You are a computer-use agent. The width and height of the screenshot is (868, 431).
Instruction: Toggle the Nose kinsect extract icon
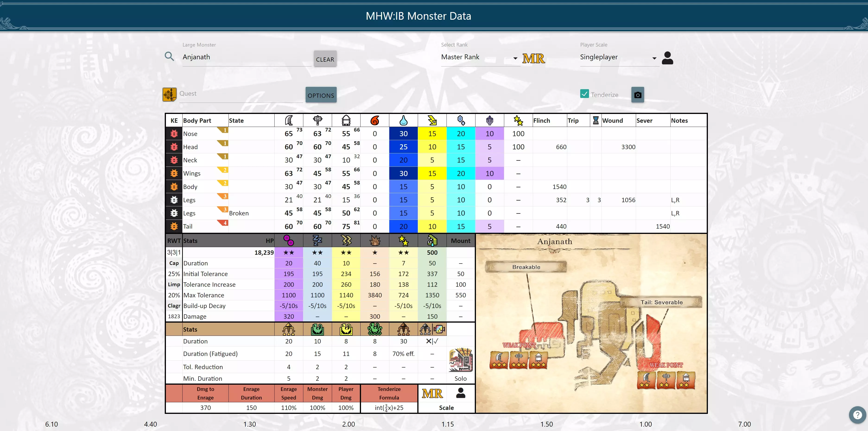[174, 134]
